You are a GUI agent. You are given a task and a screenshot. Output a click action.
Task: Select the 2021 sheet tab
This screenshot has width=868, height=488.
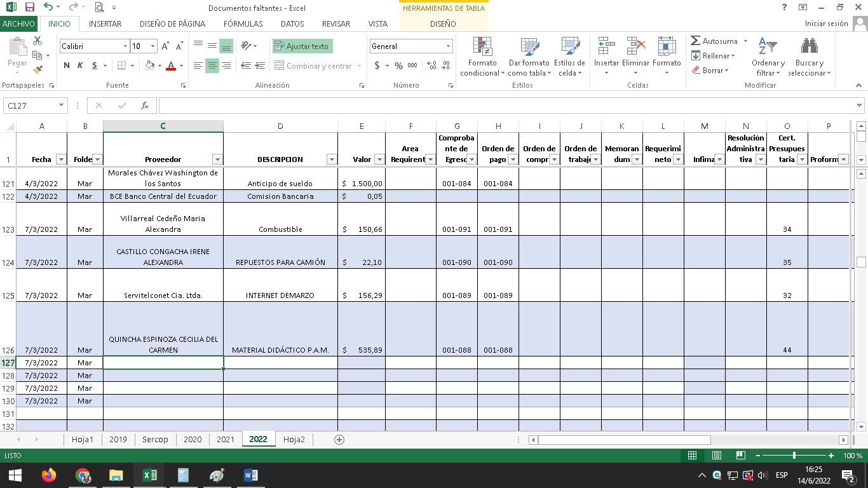(x=225, y=439)
